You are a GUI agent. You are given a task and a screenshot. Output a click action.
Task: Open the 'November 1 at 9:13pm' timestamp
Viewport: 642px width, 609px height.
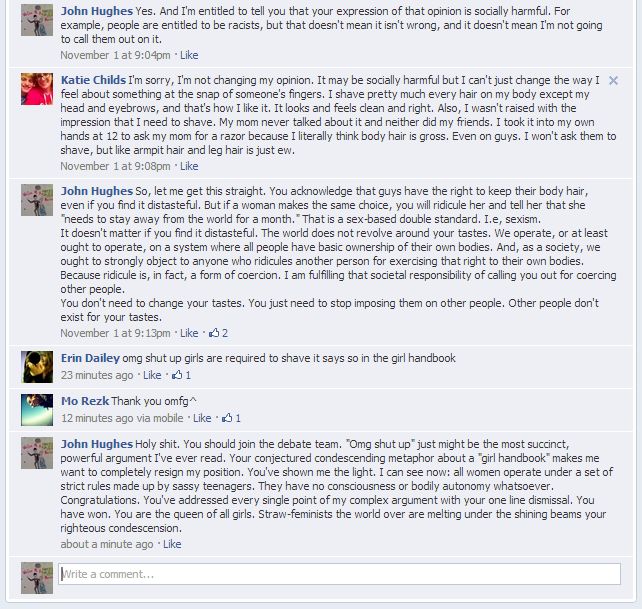click(115, 333)
